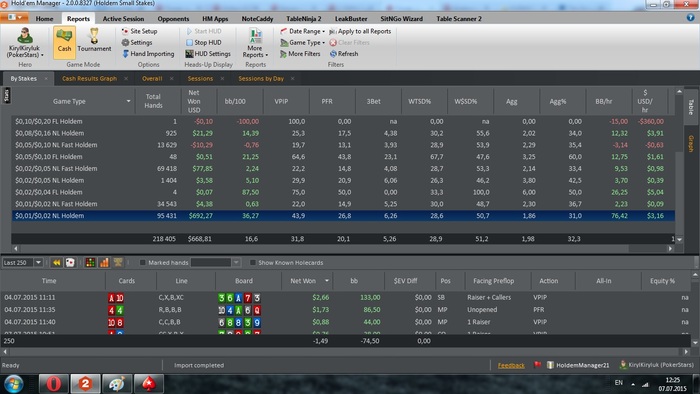Screen dimensions: 700x394
Task: Switch to Overall report tab
Action: click(x=152, y=79)
